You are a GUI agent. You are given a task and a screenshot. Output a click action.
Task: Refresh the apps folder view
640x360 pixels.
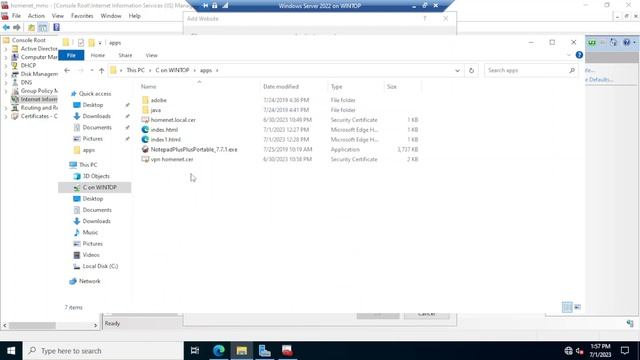[471, 70]
